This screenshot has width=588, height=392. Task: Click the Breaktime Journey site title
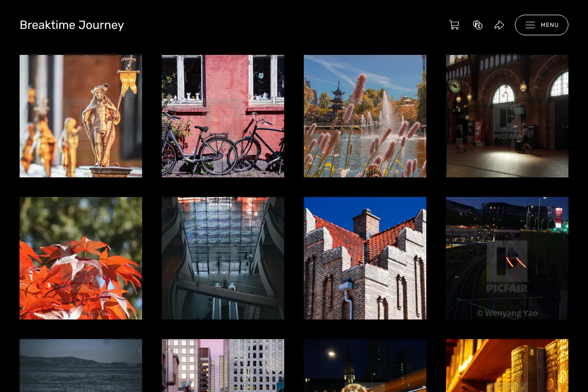pos(72,25)
